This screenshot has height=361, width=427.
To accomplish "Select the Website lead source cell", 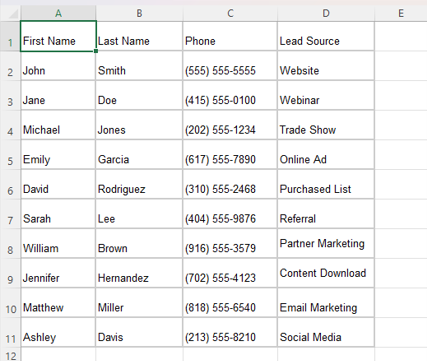I will (x=326, y=66).
